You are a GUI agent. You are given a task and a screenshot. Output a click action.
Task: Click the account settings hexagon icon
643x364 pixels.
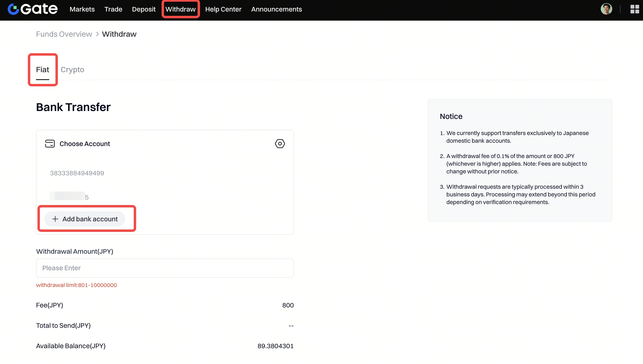(279, 144)
